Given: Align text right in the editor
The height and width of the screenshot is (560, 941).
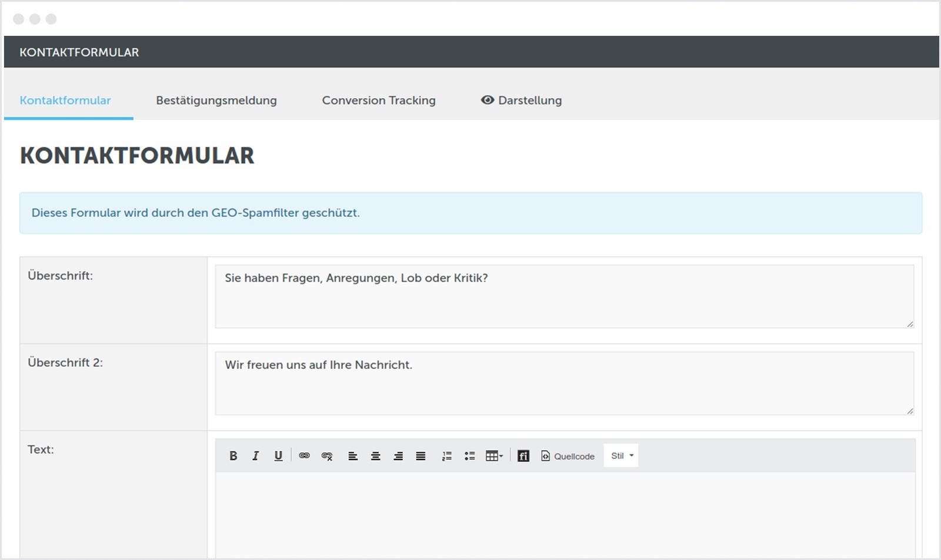Looking at the screenshot, I should pos(398,456).
